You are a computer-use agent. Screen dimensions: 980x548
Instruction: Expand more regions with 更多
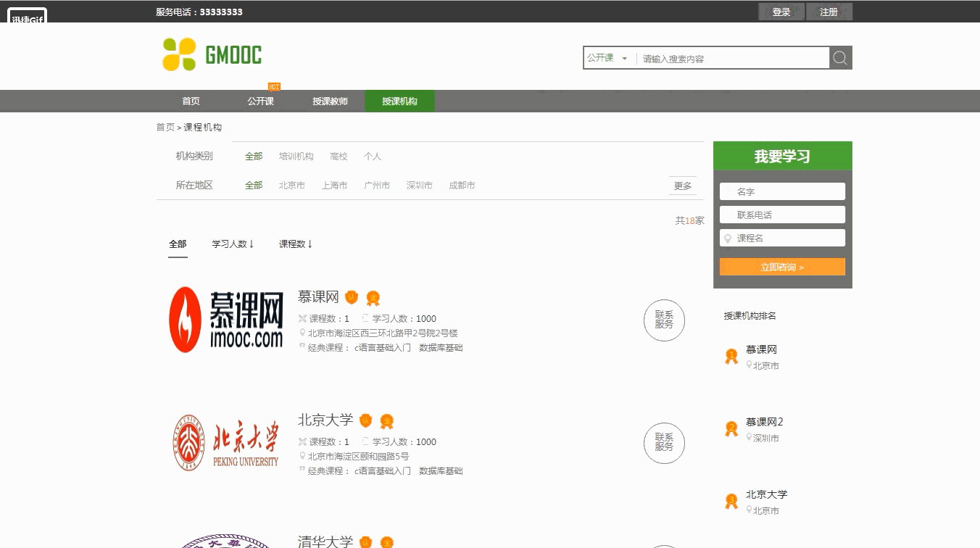click(x=683, y=186)
